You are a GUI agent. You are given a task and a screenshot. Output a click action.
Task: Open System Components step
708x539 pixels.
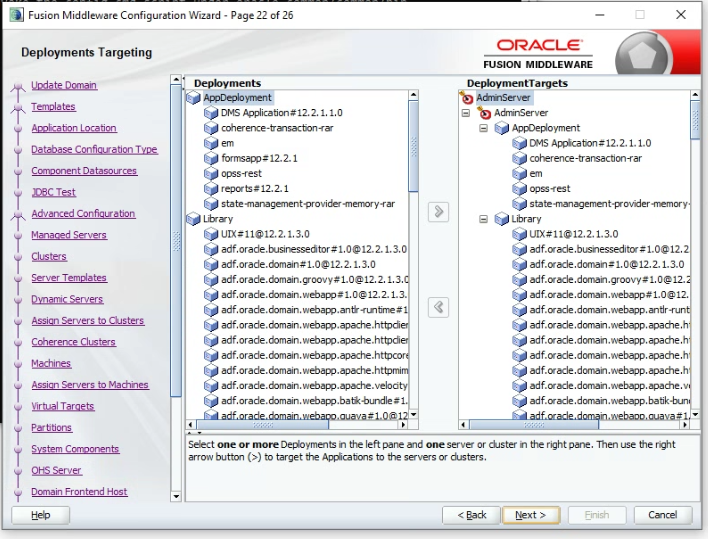click(x=75, y=449)
